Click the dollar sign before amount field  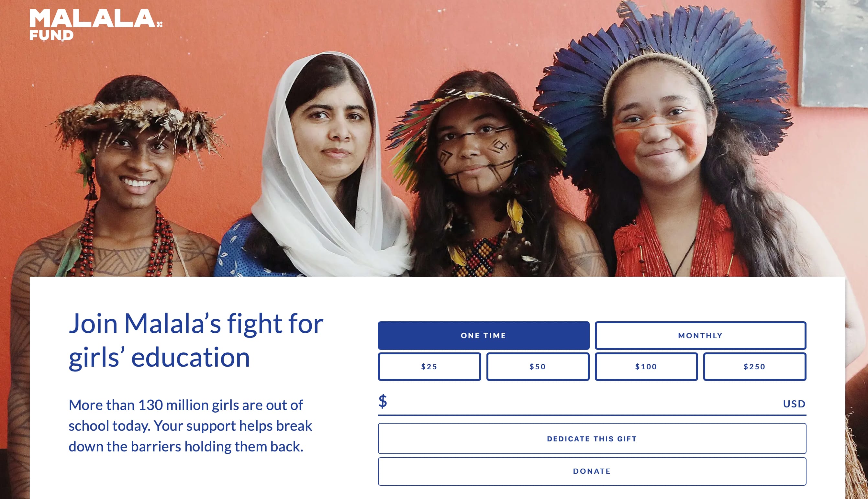[383, 401]
